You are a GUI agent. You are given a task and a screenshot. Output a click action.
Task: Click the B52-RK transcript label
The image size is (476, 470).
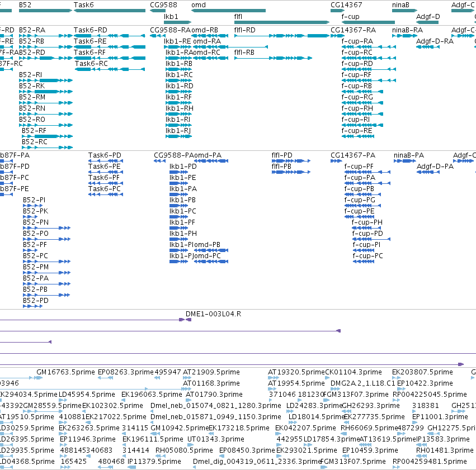pyautogui.click(x=32, y=86)
